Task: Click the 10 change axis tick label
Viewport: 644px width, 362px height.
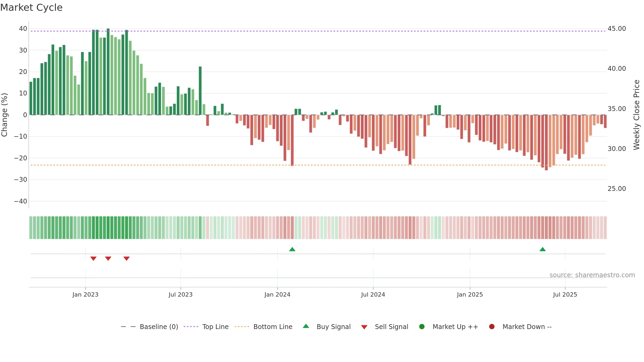Action: coord(23,93)
